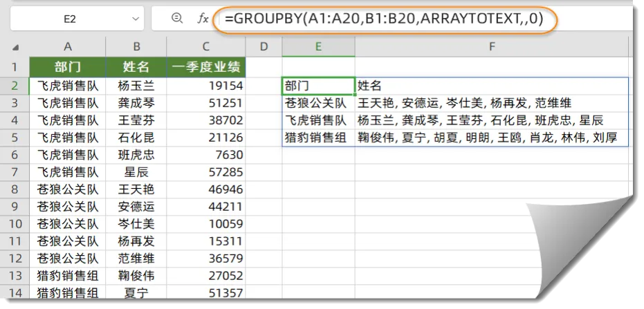The width and height of the screenshot is (644, 309).
Task: Click names list starting with 杨玉兰 in column F
Action: [492, 120]
